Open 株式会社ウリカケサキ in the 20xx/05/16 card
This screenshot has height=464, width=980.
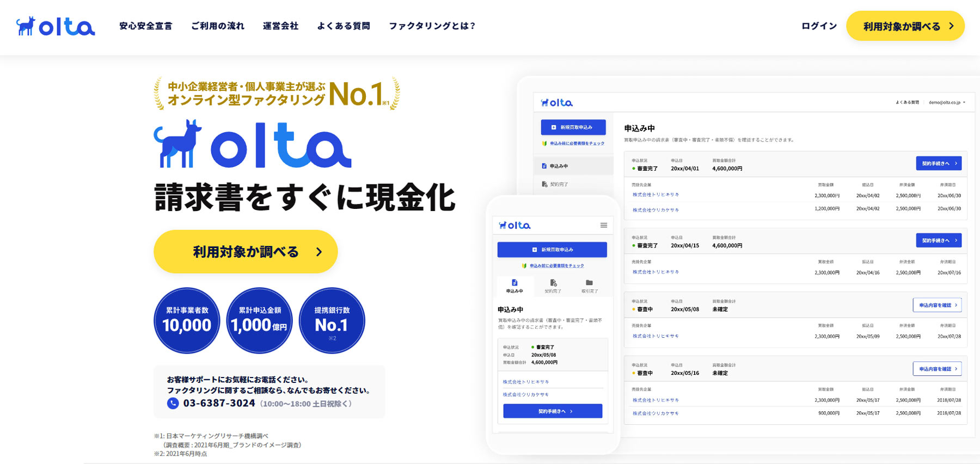(x=656, y=413)
